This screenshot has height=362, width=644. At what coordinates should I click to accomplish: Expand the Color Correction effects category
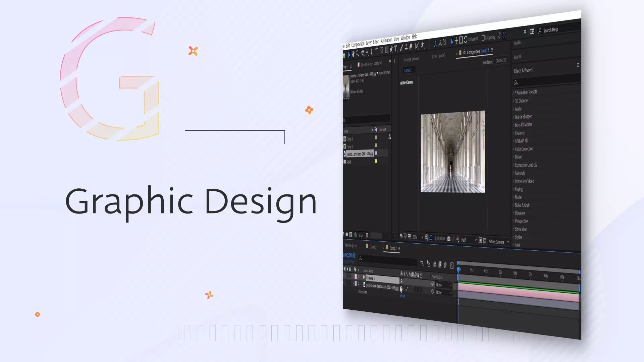(513, 149)
